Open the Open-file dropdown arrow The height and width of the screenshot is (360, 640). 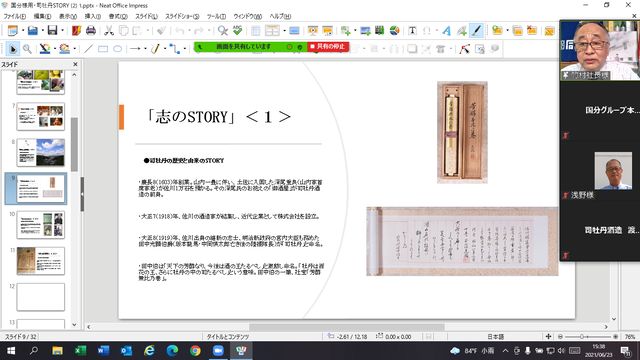[x=42, y=31]
